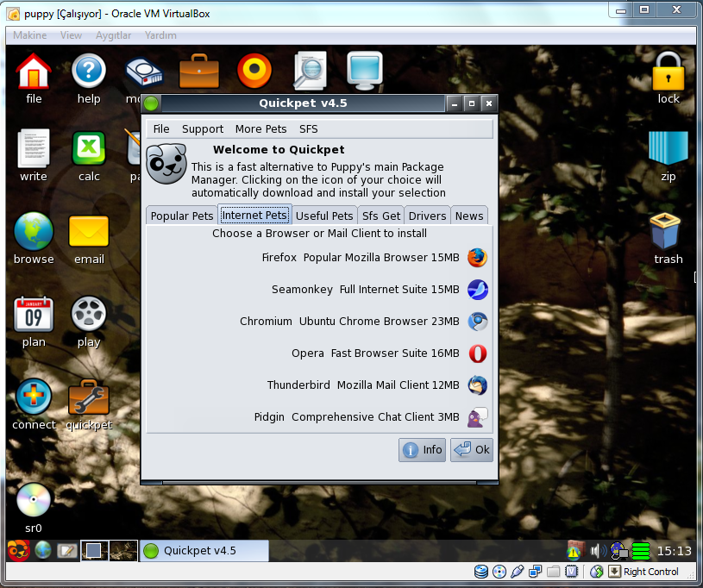
Task: Open the Drivers tab
Action: tap(427, 215)
